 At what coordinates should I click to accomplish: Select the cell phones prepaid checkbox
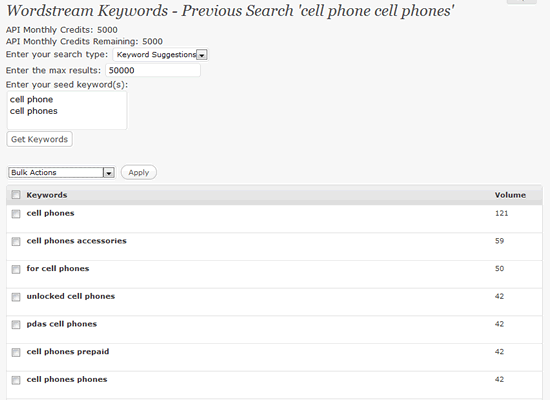(16, 352)
